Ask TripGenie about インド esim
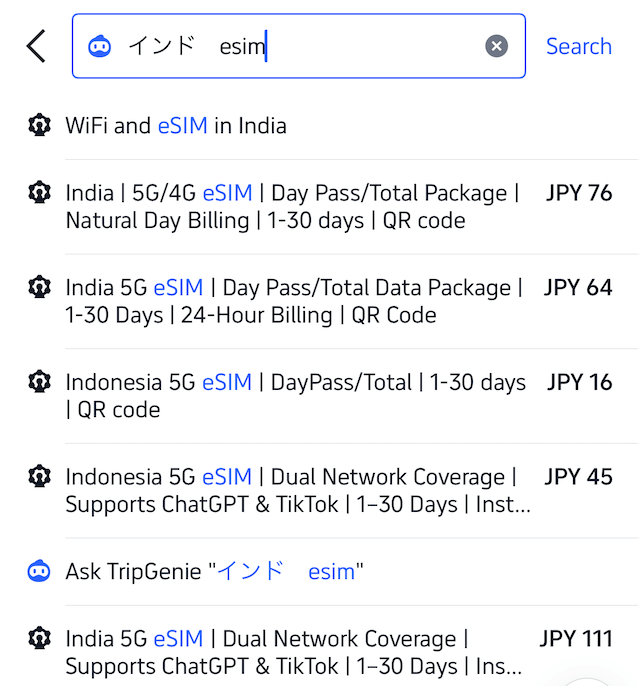 tap(214, 572)
